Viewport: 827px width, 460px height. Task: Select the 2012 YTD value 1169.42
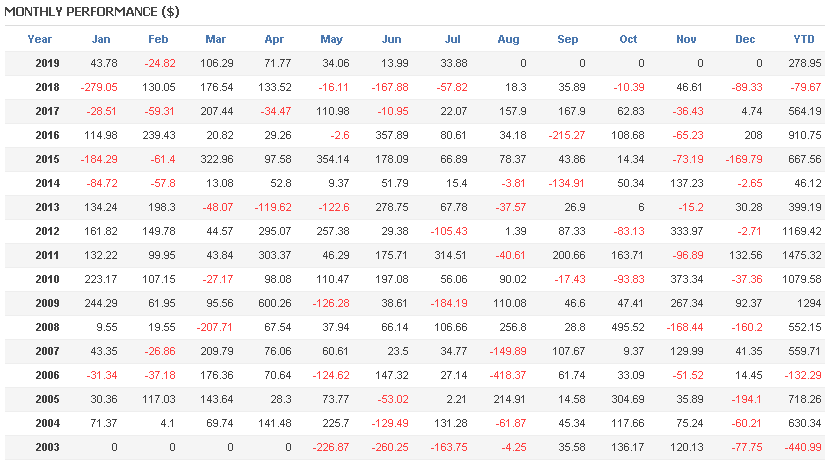click(x=802, y=232)
